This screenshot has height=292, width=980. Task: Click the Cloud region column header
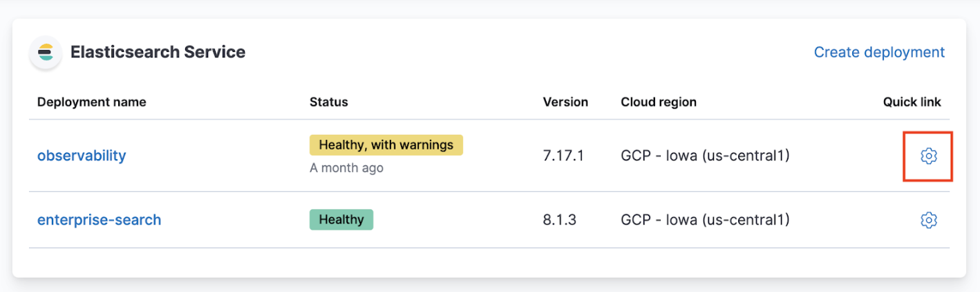tap(658, 102)
